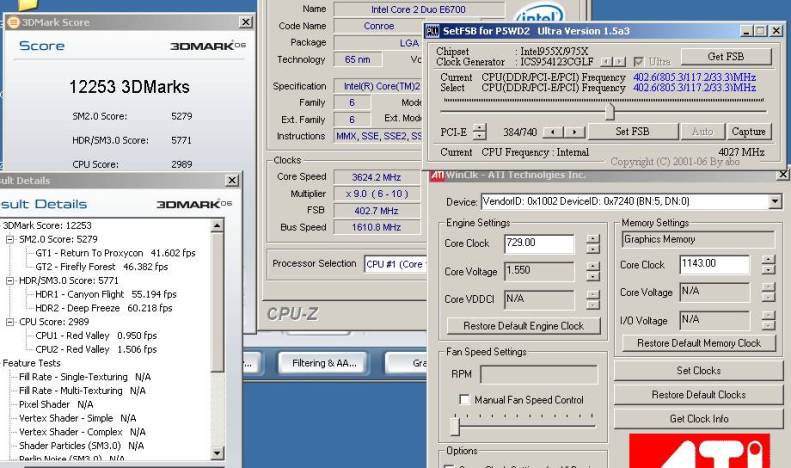Increase Engine Core Clock with up arrow

coord(593,239)
